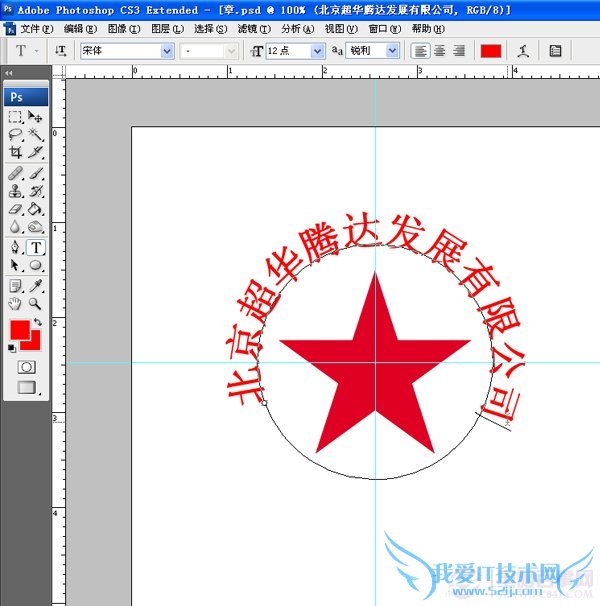Click the foreground color swatch
This screenshot has height=606, width=600.
coord(20,330)
